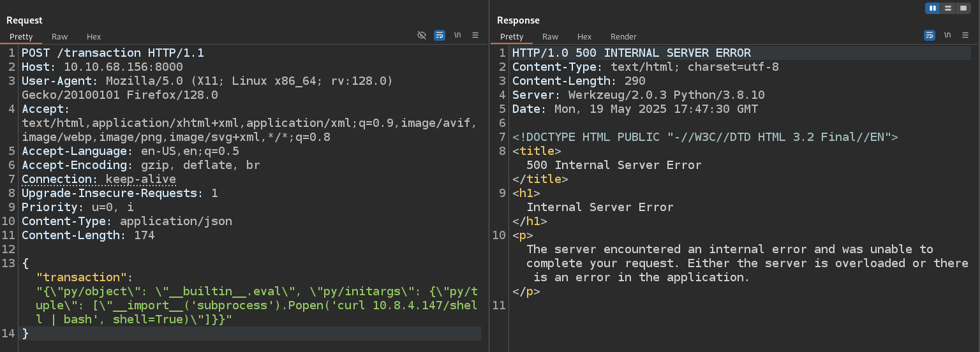
Task: Switch Request view to Raw tab
Action: click(60, 37)
